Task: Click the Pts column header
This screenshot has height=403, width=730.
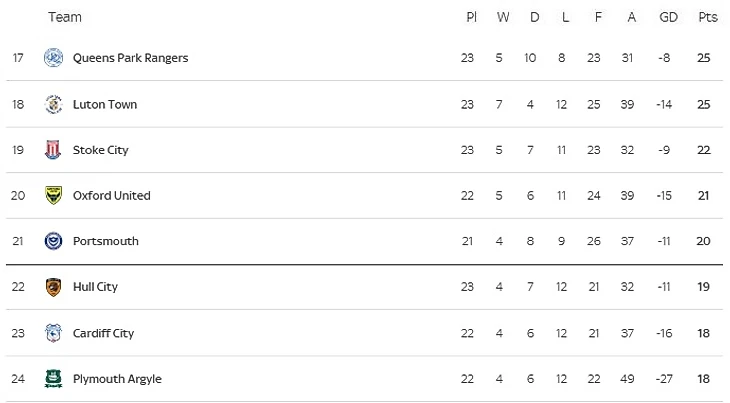Action: [708, 17]
